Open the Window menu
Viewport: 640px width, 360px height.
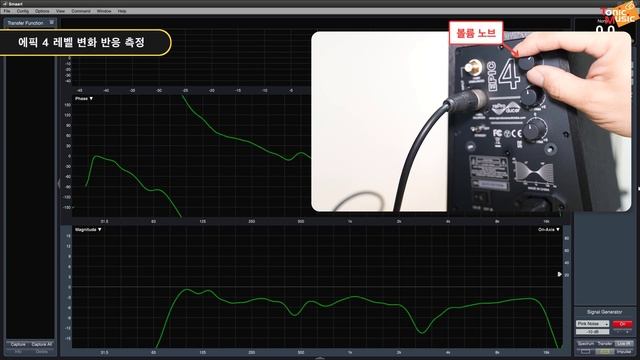click(104, 11)
